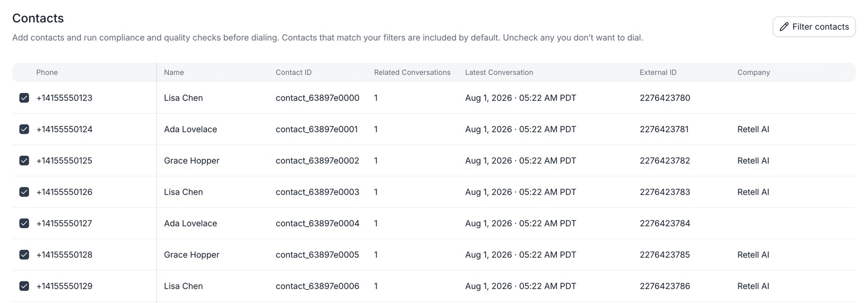Select contact ID contact_63897e0006
The image size is (868, 303).
pos(317,286)
